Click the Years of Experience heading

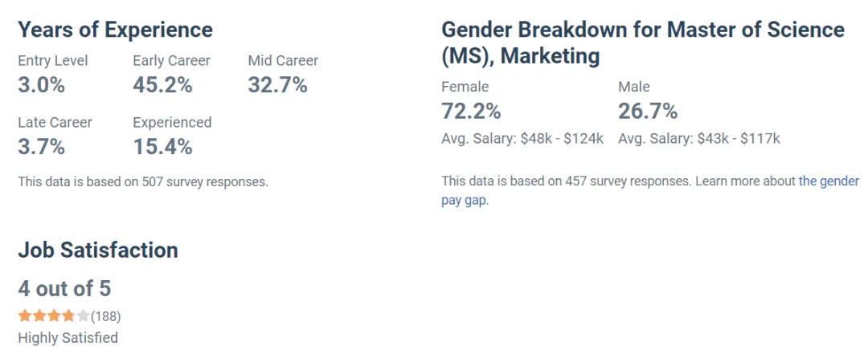point(115,31)
